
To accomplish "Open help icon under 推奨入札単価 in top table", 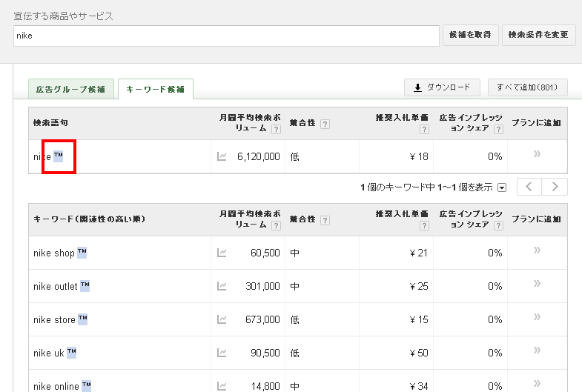I will [x=425, y=130].
